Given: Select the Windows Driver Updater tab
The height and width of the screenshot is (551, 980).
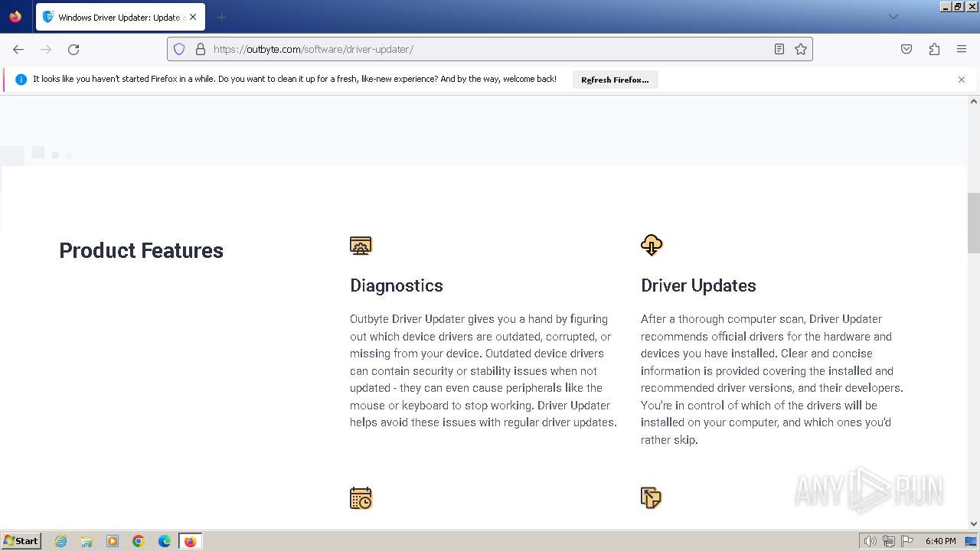Looking at the screenshot, I should click(119, 17).
